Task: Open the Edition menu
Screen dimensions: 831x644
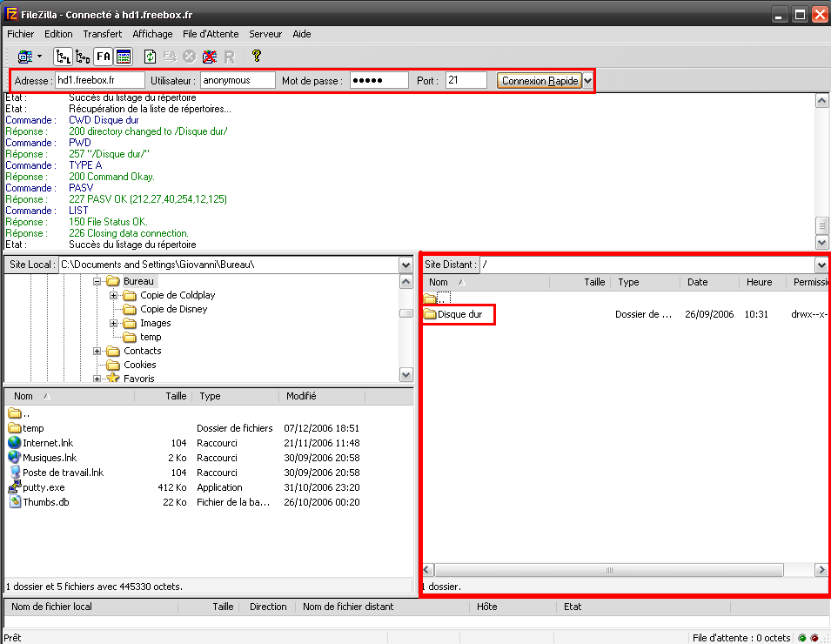Action: (58, 34)
